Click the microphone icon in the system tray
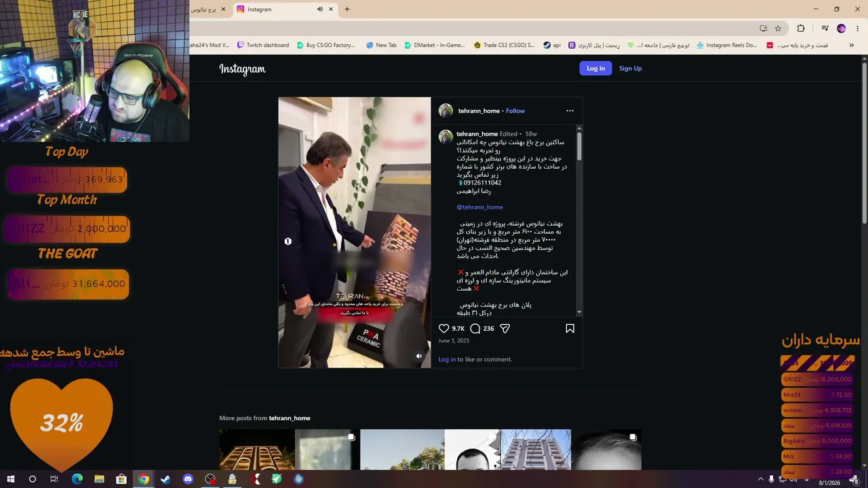 pyautogui.click(x=772, y=479)
